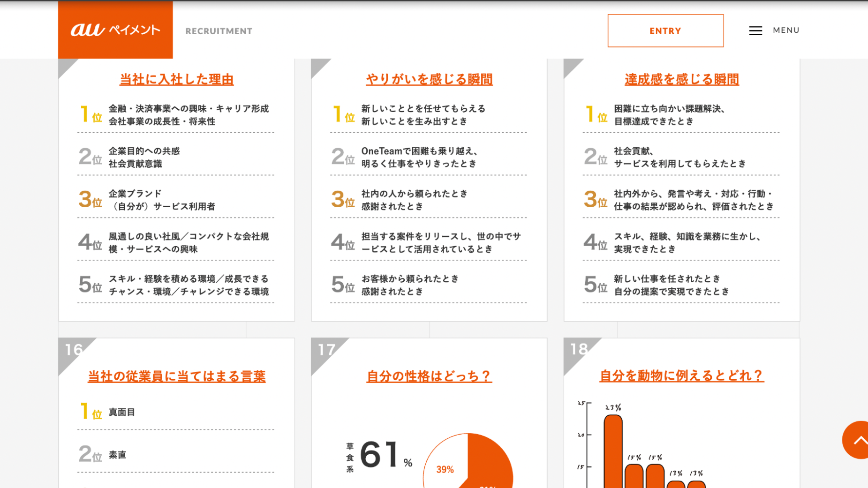Click the 39% slice of the pie chart
This screenshot has width=868, height=488.
tap(445, 469)
